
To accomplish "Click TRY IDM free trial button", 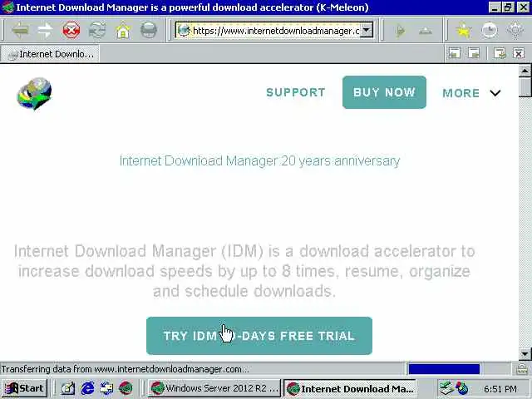I will (x=259, y=336).
